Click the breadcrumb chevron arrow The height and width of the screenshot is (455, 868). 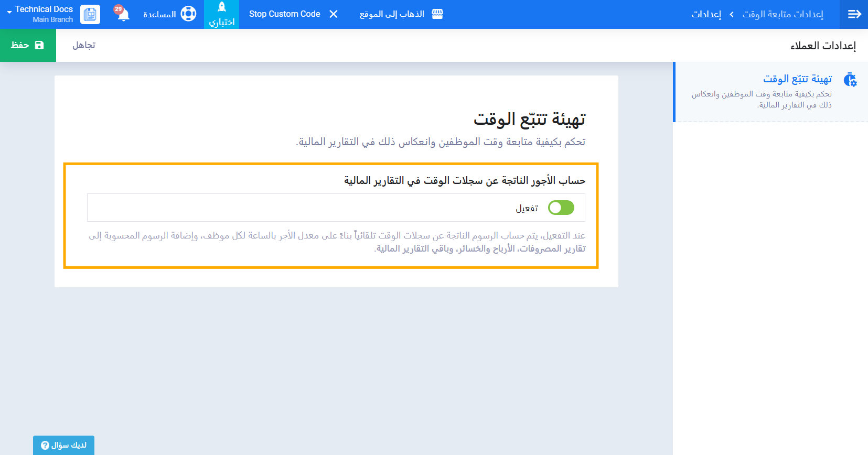click(732, 14)
